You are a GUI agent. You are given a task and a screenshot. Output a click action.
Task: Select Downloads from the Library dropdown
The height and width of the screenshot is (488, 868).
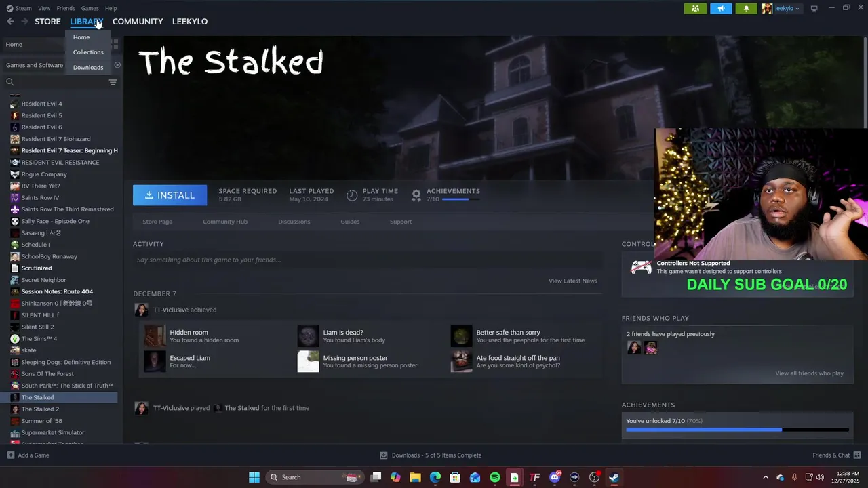tap(88, 68)
